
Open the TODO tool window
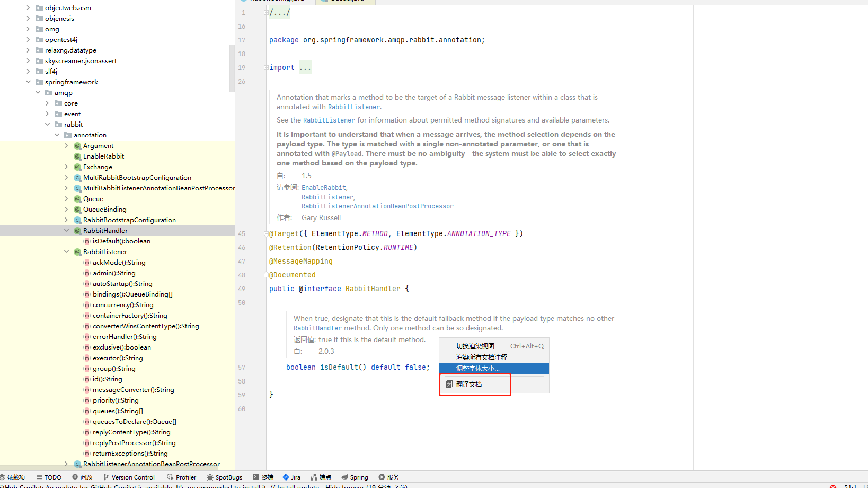tap(49, 477)
